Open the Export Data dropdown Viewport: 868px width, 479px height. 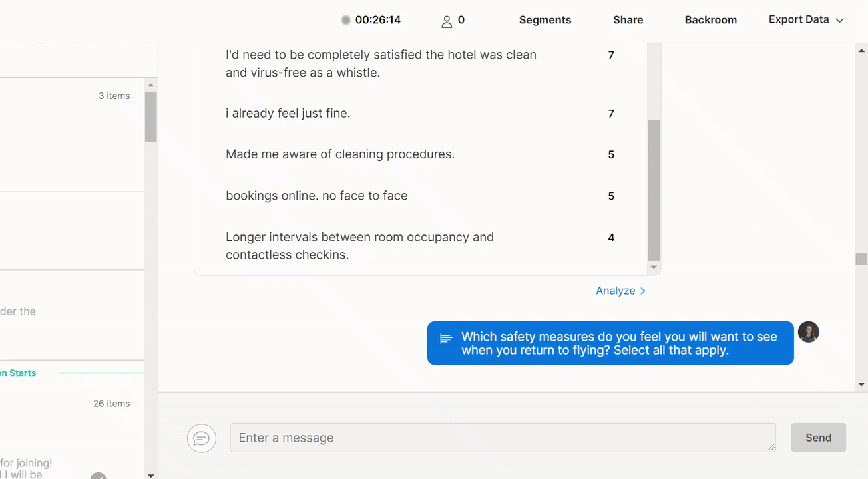pos(805,20)
